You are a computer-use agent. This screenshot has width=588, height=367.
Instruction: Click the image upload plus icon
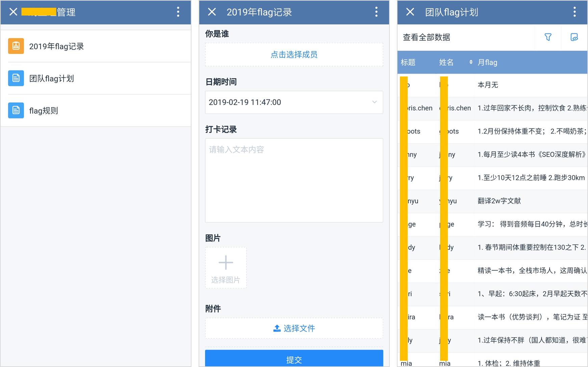pos(226,262)
